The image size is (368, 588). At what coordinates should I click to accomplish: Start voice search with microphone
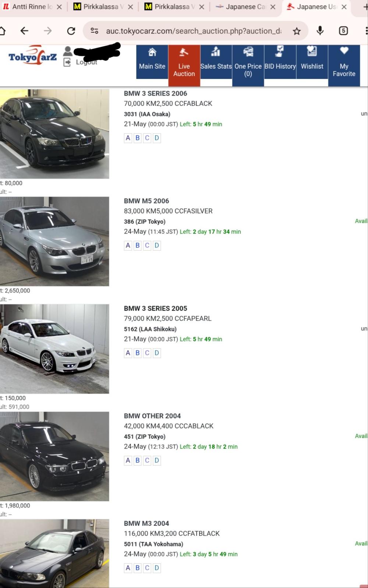(320, 31)
